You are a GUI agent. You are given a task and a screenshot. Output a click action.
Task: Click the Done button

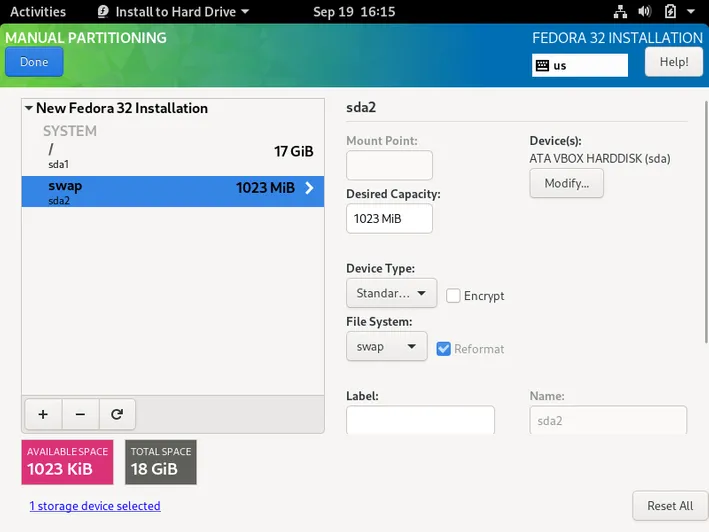(x=34, y=62)
